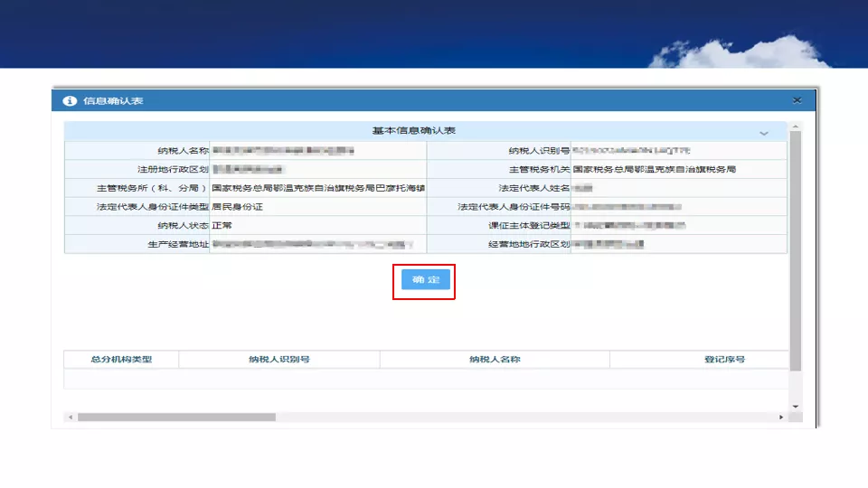
Task: Click the 法定代表人姓名 field label
Action: pos(533,188)
